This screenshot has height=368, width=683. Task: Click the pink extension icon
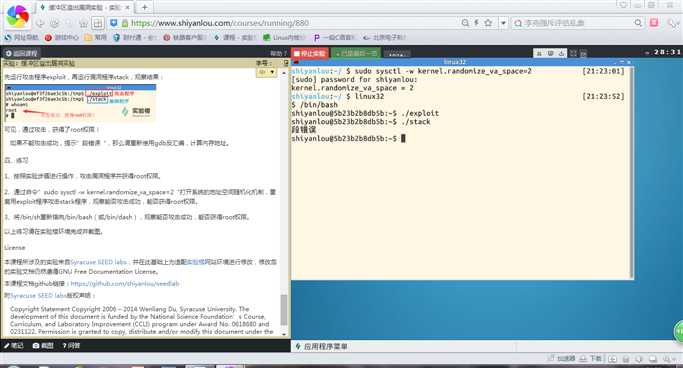(x=654, y=23)
